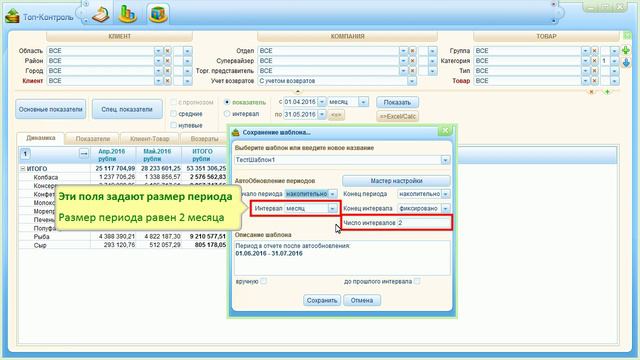This screenshot has width=640, height=360.
Task: Open the месяц period dropdown in toolbar
Action: point(363,102)
